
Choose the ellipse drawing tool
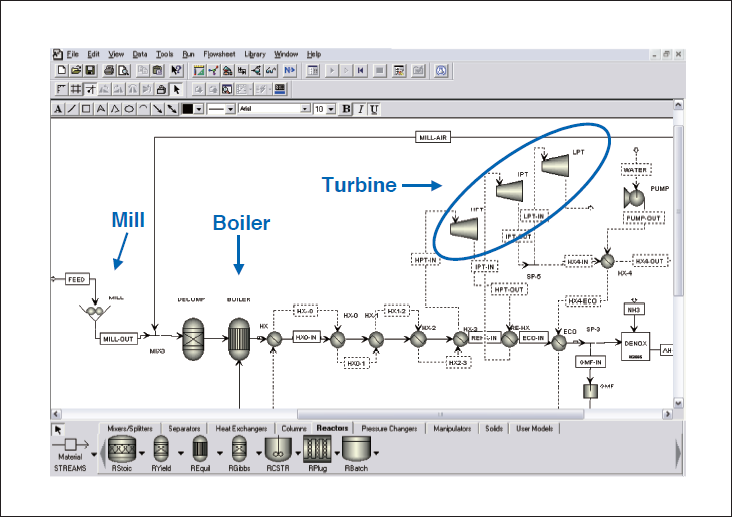(x=130, y=108)
